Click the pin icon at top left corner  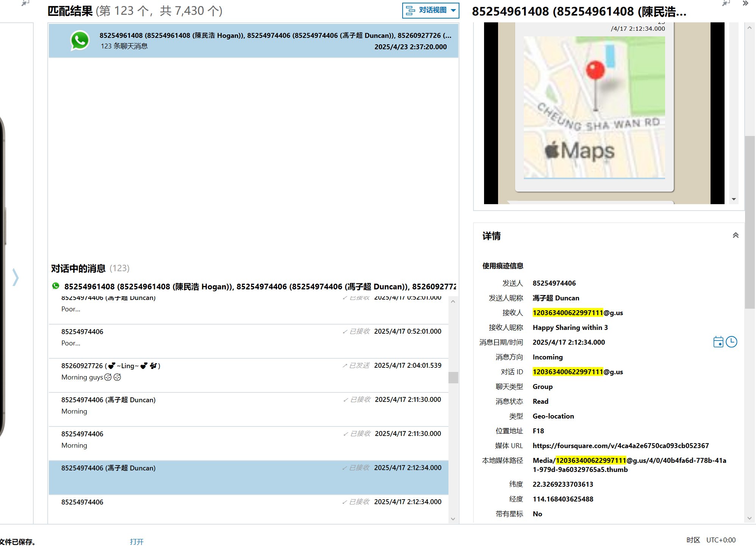click(25, 3)
